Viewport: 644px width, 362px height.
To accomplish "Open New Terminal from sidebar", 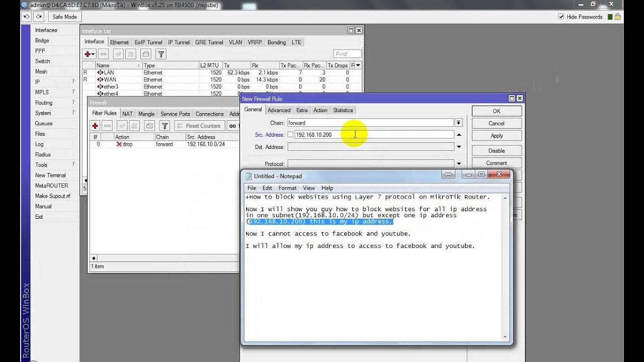I will (50, 175).
